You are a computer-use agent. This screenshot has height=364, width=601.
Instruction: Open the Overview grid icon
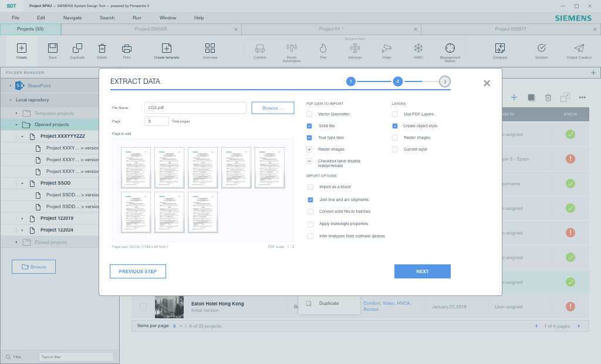pyautogui.click(x=210, y=48)
